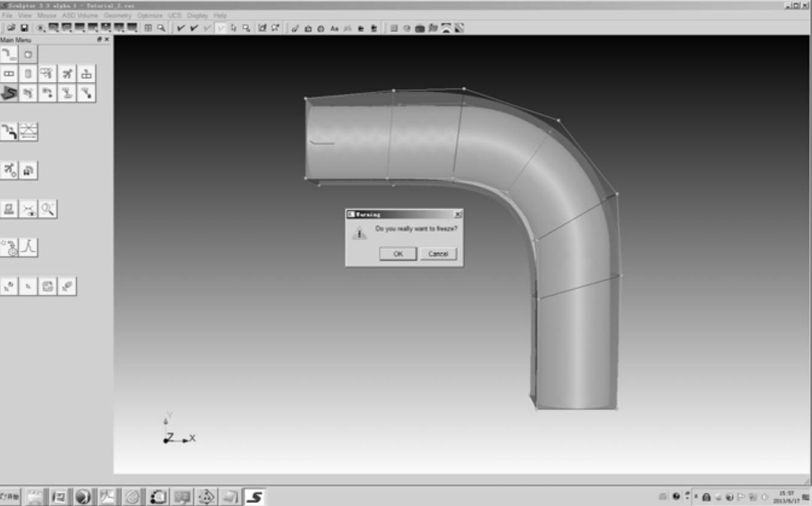
Task: Select the bent pipe icon in Main Menu
Action: [9, 54]
